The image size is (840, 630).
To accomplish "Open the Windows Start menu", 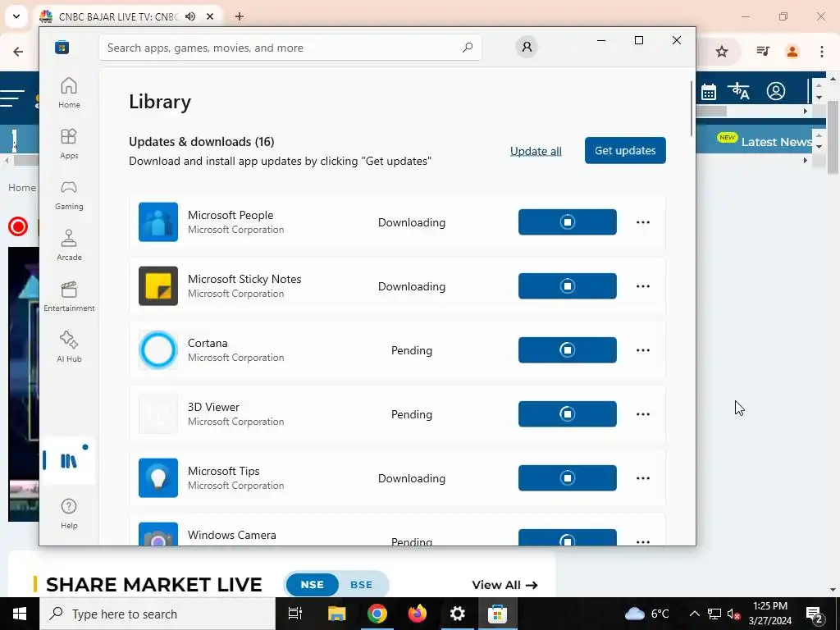I will pyautogui.click(x=20, y=614).
